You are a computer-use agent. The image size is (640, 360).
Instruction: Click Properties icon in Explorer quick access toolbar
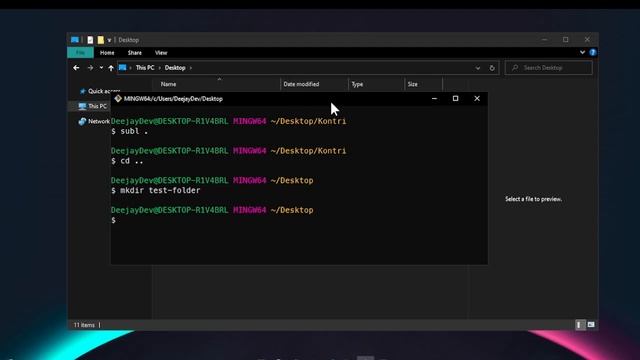90,40
